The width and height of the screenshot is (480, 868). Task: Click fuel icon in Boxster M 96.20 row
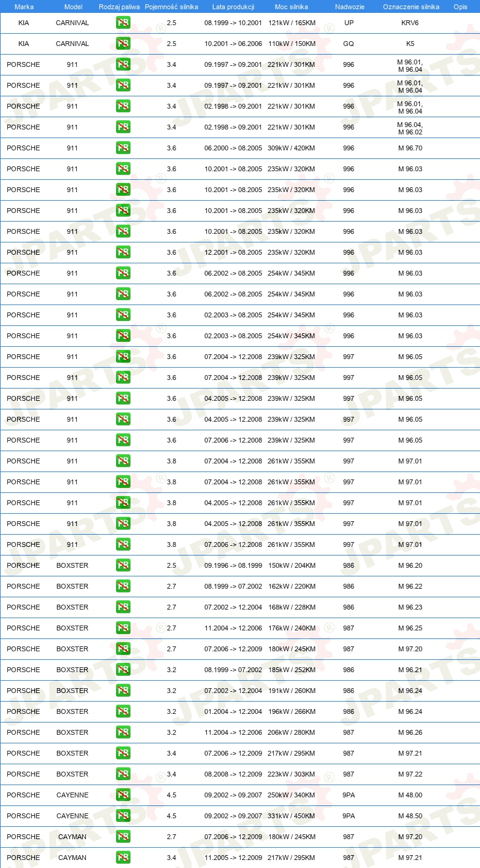coord(123,565)
